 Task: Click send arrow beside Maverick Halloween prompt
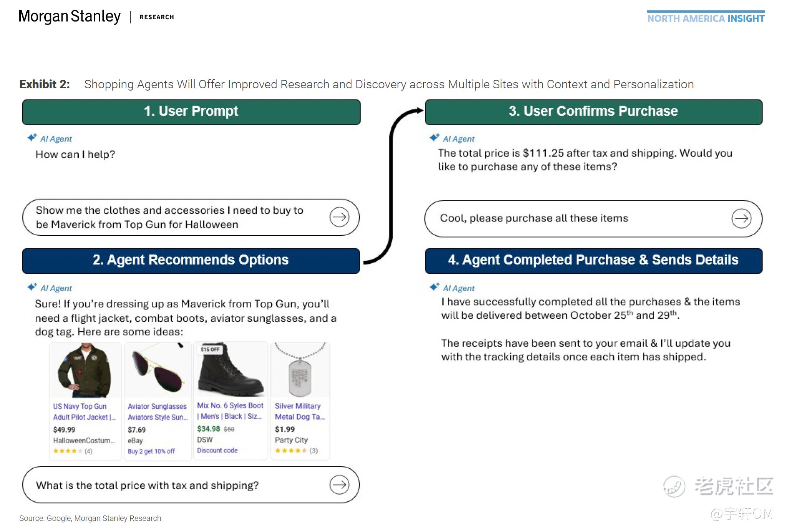coord(339,217)
